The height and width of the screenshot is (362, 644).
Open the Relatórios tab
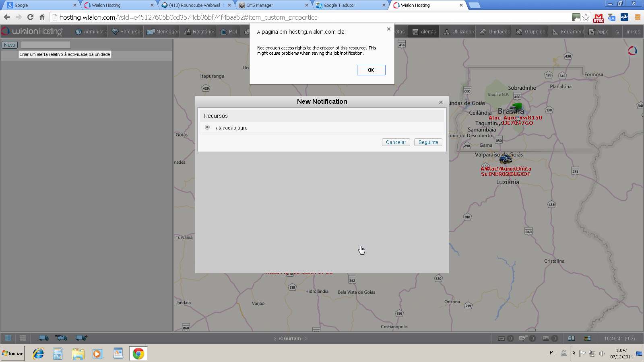point(200,32)
